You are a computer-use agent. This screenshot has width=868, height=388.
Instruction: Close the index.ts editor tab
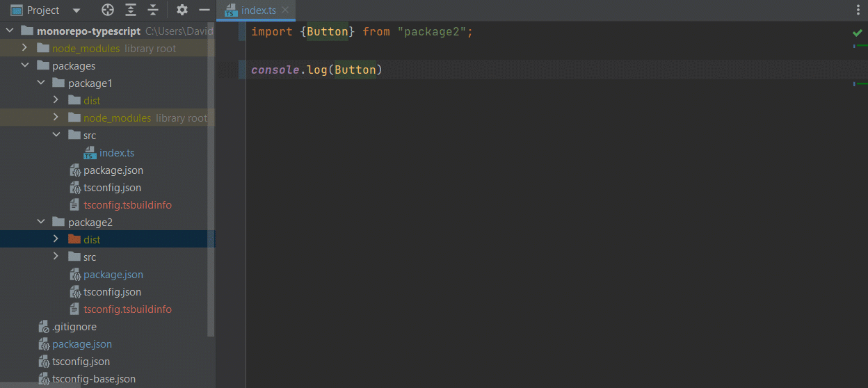tap(285, 10)
